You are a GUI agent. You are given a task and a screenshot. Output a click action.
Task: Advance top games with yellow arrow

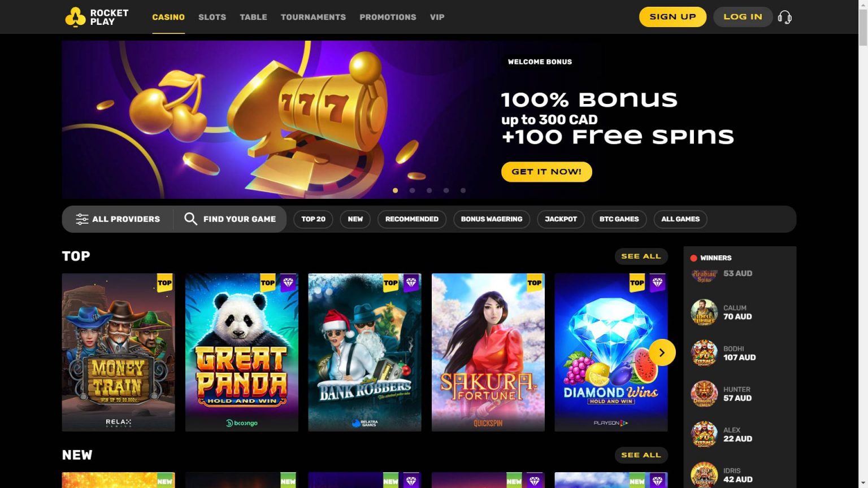point(662,352)
